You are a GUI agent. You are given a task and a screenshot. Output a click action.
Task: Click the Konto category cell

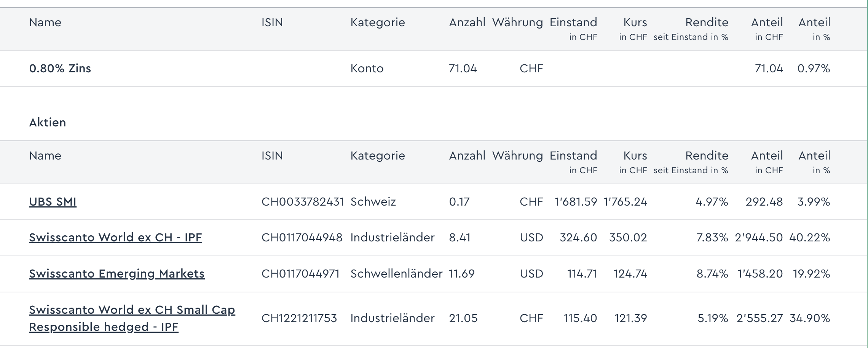click(367, 69)
